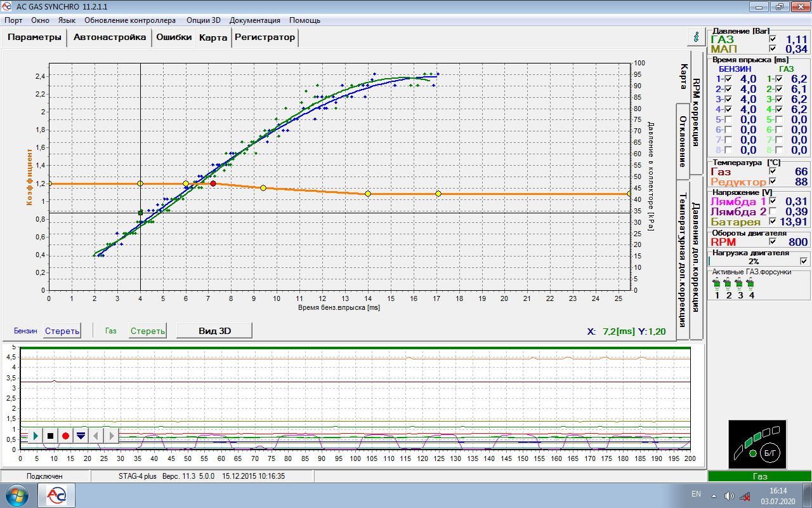Screen dimensions: 812x508
Task: Toggle Редуктор temperature checkbox
Action: click(772, 182)
